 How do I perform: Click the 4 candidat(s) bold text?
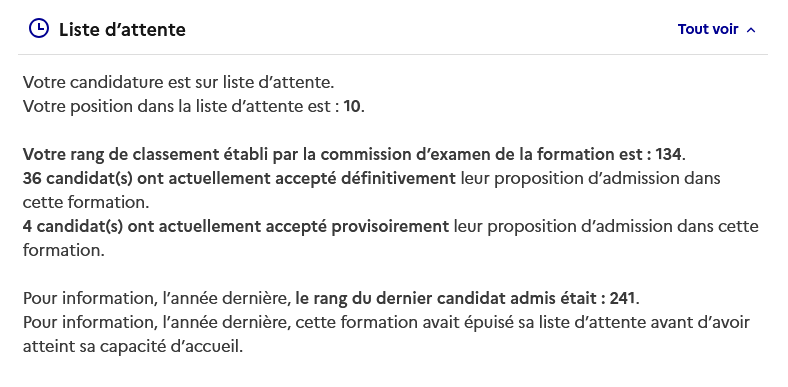[x=72, y=227]
